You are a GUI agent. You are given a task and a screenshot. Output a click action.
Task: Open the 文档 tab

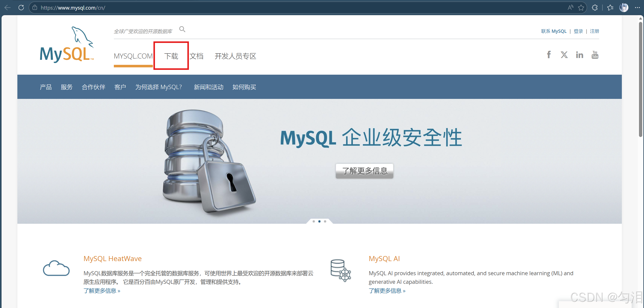tap(196, 56)
